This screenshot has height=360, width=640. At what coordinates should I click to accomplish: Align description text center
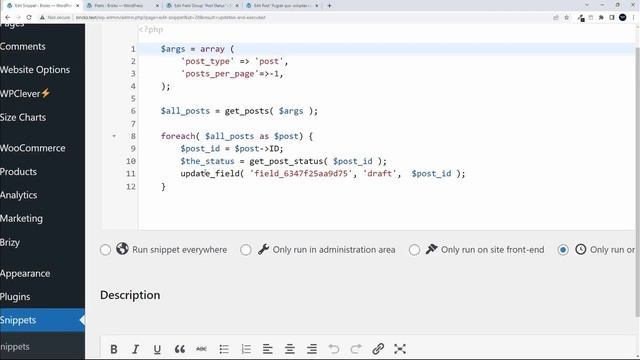(x=290, y=349)
